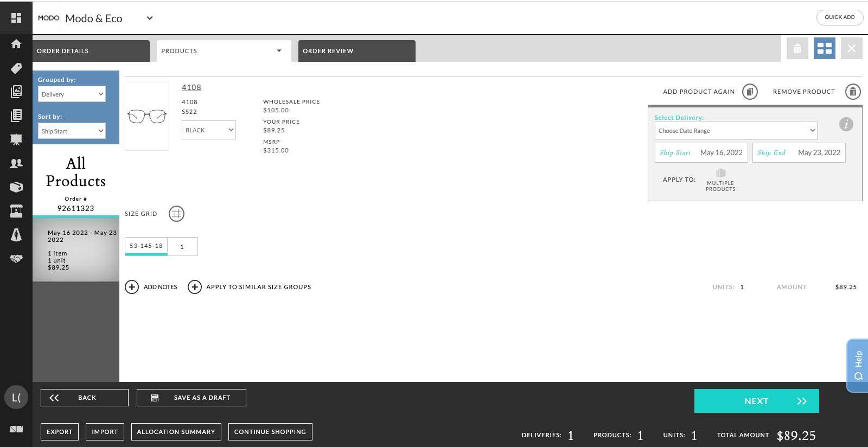Click the Import button
The width and height of the screenshot is (868, 447).
click(105, 432)
